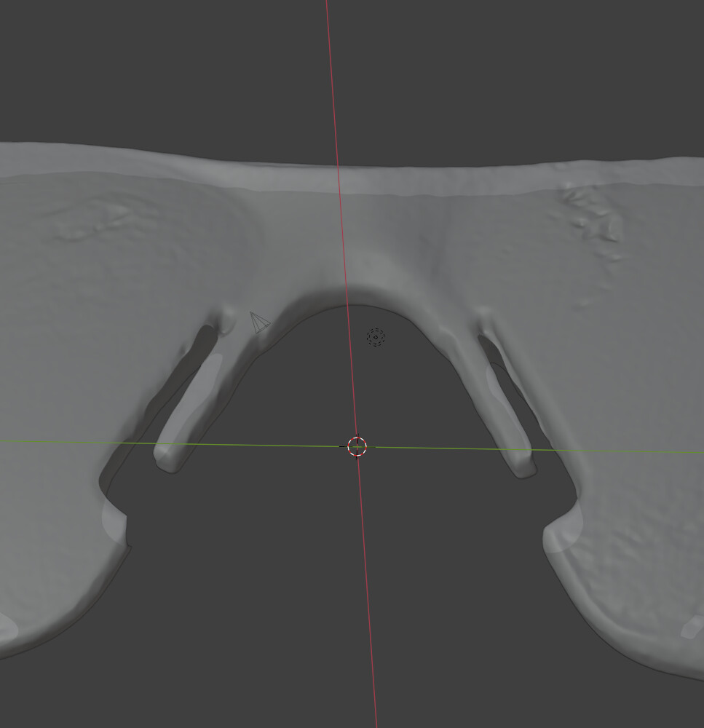Viewport: 704px width, 728px height.
Task: Click the rough bumps on upper right lens
Action: [593, 215]
